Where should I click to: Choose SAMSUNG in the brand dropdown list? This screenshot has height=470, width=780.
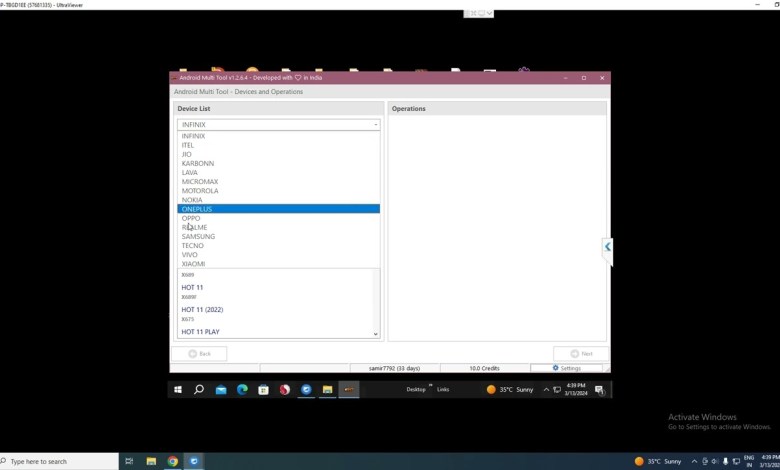click(x=198, y=236)
